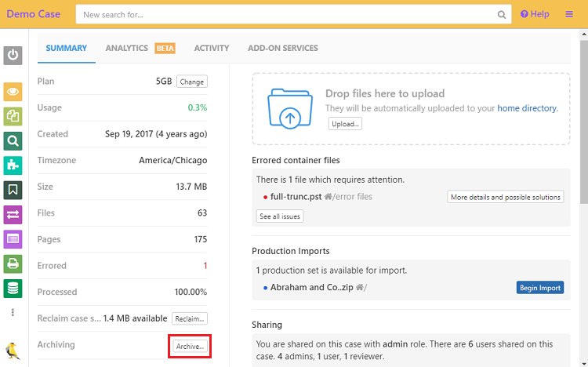Follow the home directory link
The image size is (588, 367).
coord(527,108)
